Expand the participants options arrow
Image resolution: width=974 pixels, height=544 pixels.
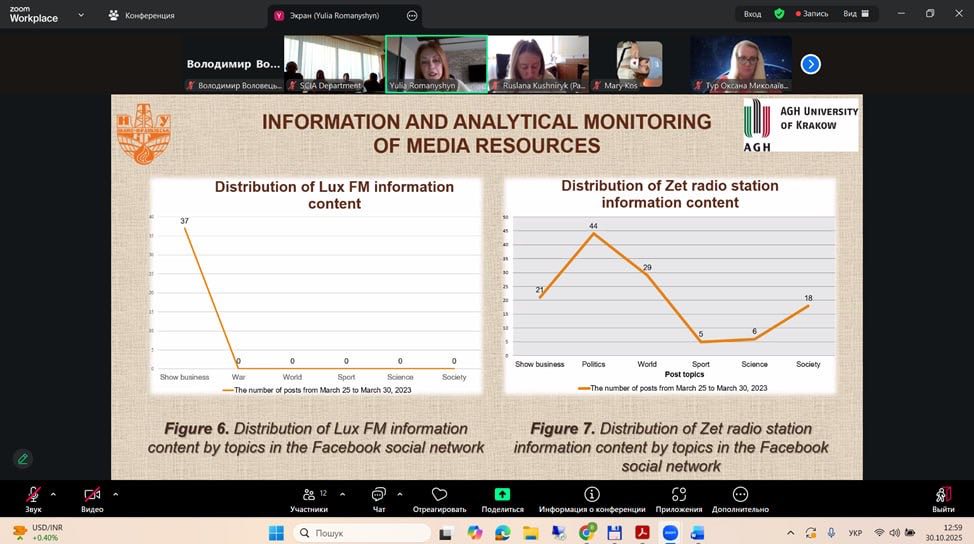click(x=342, y=493)
